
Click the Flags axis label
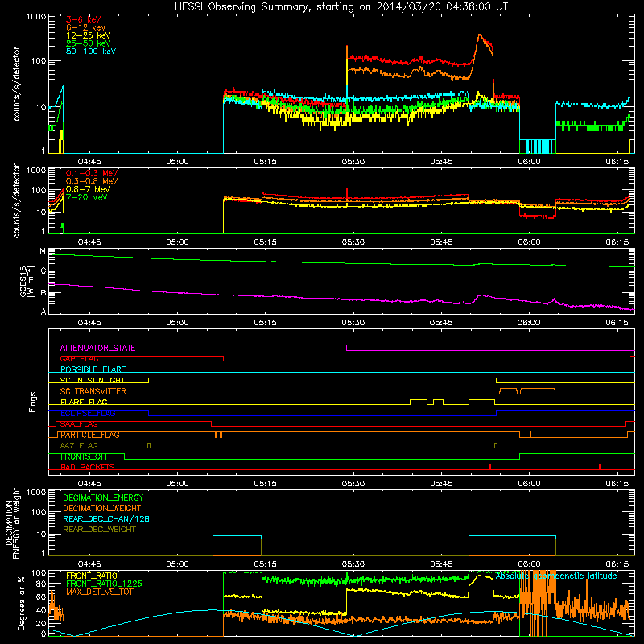pyautogui.click(x=33, y=402)
